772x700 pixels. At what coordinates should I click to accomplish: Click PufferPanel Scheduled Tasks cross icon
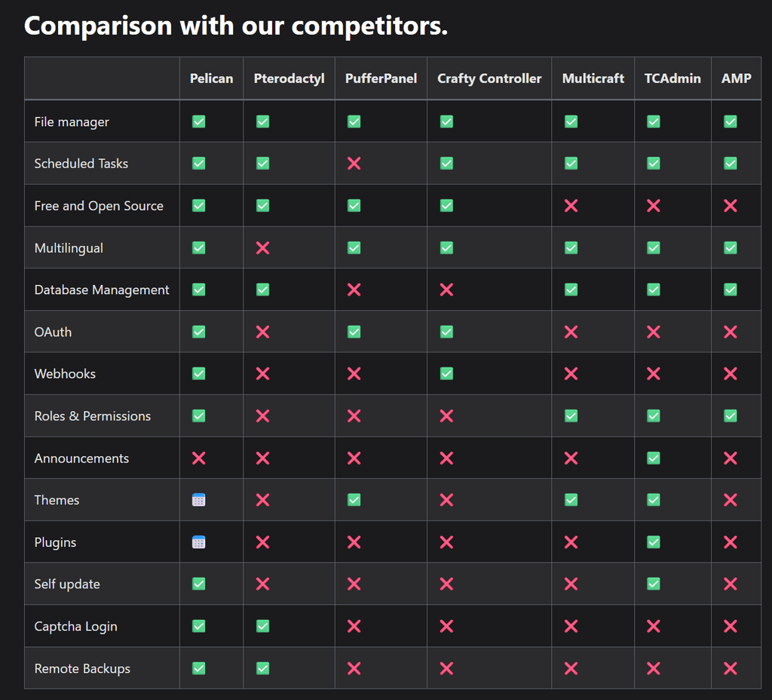coord(354,163)
